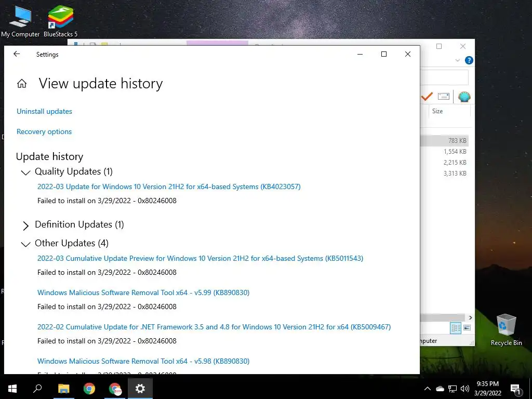The width and height of the screenshot is (532, 399).
Task: Open Malicious Software Removal Tool v5.99 link
Action: tap(143, 292)
